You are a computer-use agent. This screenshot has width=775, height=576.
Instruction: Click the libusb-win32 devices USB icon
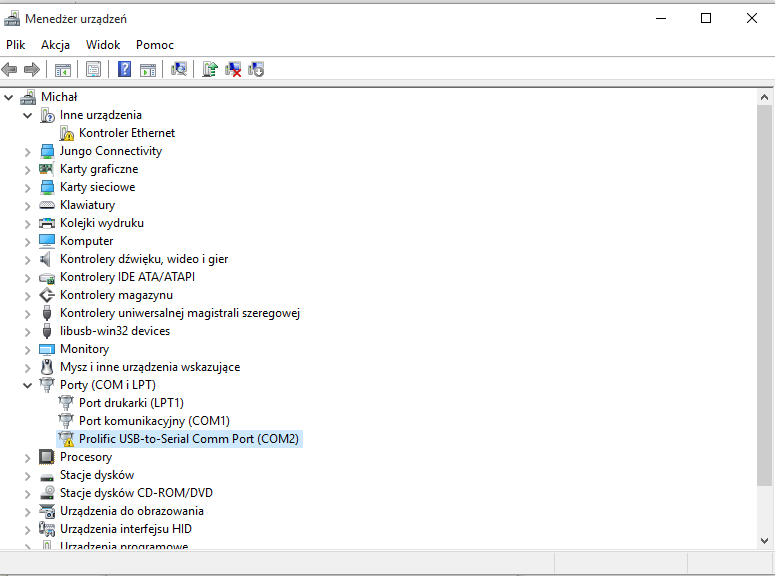click(47, 331)
